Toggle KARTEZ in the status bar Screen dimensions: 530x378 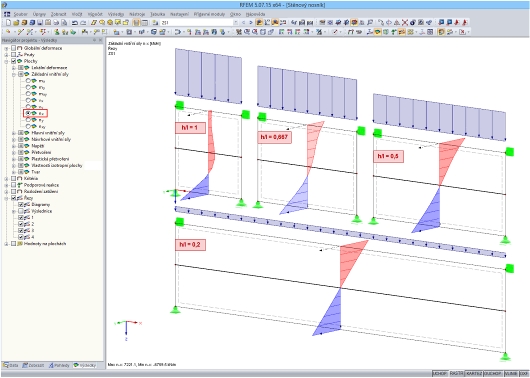point(474,373)
